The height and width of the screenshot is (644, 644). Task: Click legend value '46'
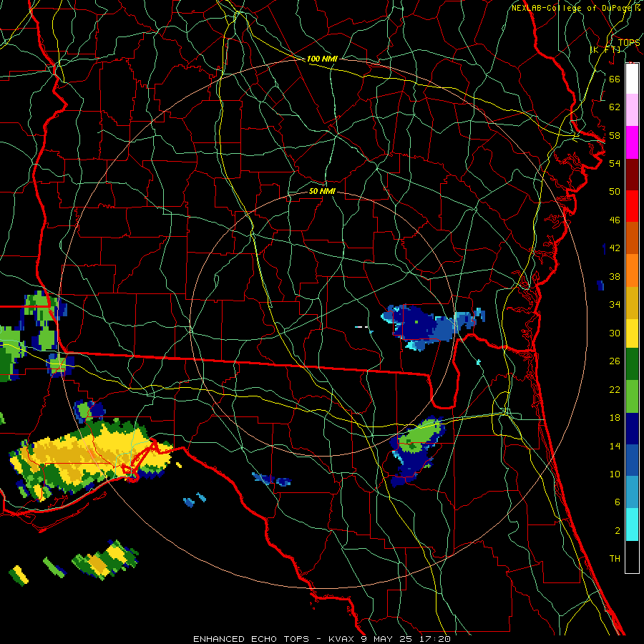tap(615, 220)
